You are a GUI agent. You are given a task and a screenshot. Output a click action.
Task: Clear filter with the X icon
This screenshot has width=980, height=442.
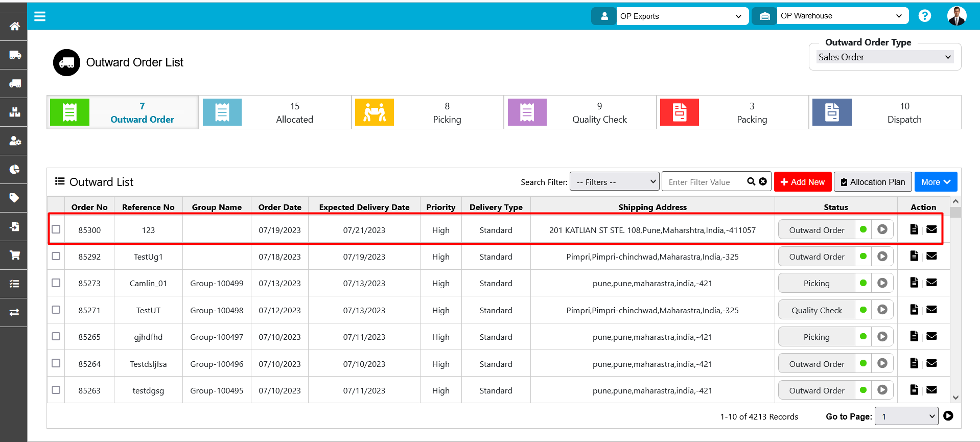coord(763,181)
